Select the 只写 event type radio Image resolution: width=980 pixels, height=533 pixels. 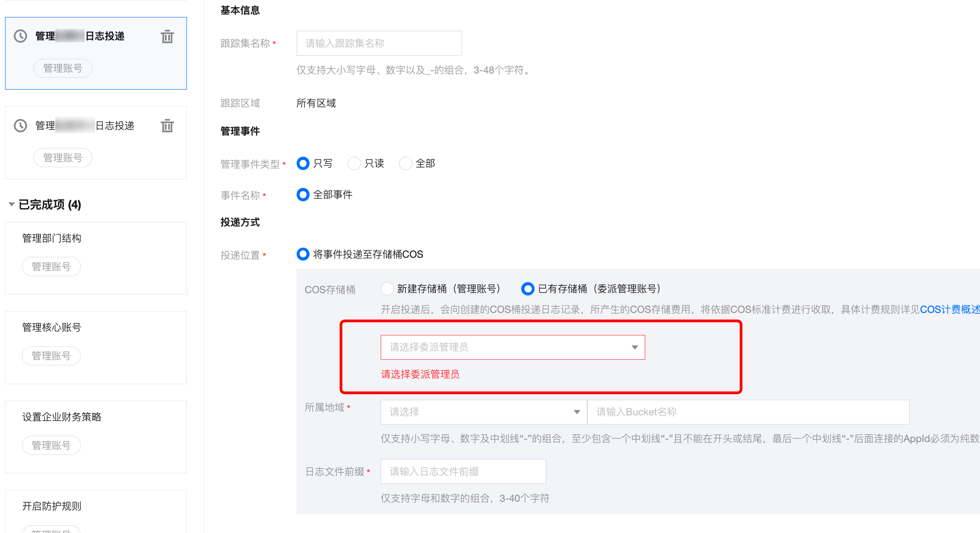pyautogui.click(x=303, y=164)
